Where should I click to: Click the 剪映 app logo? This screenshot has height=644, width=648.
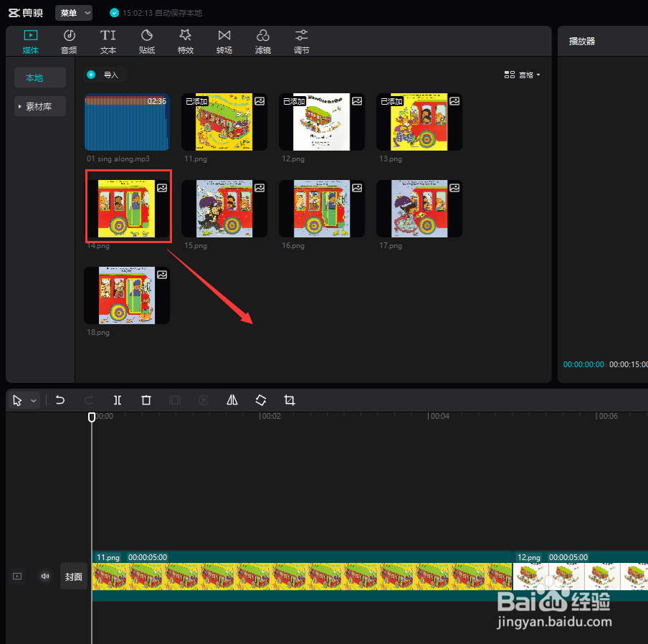[x=26, y=13]
